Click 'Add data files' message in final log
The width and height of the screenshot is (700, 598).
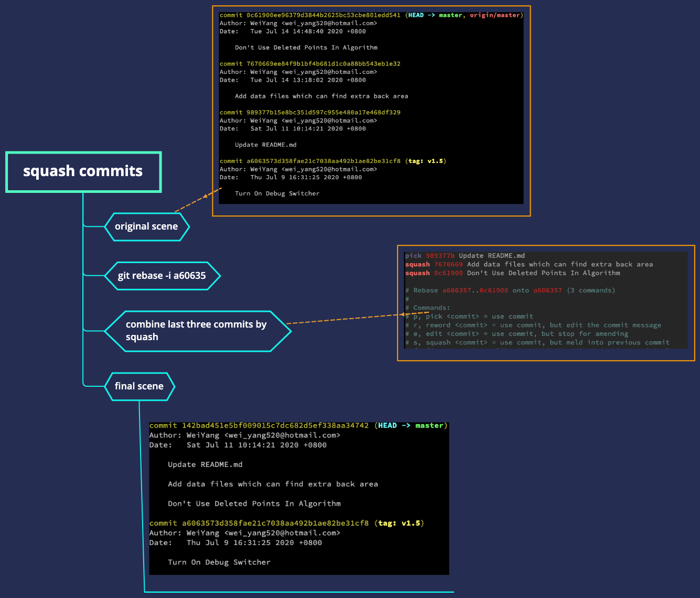pyautogui.click(x=273, y=484)
